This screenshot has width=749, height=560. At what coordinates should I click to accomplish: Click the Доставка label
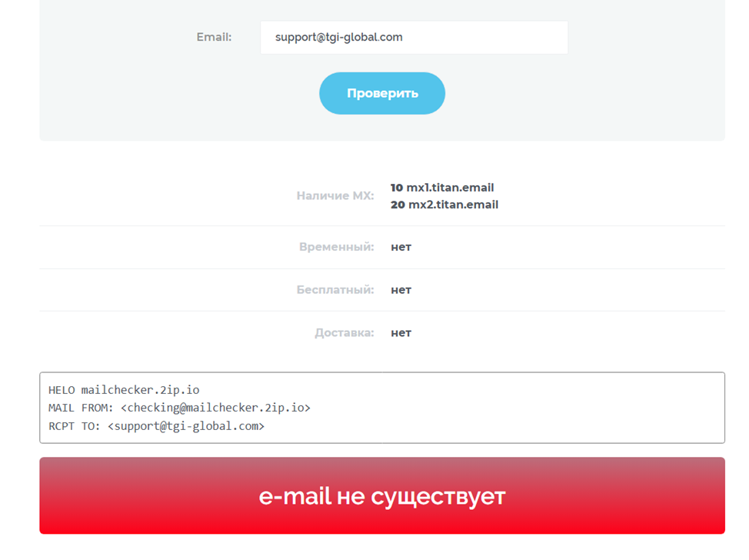(345, 333)
